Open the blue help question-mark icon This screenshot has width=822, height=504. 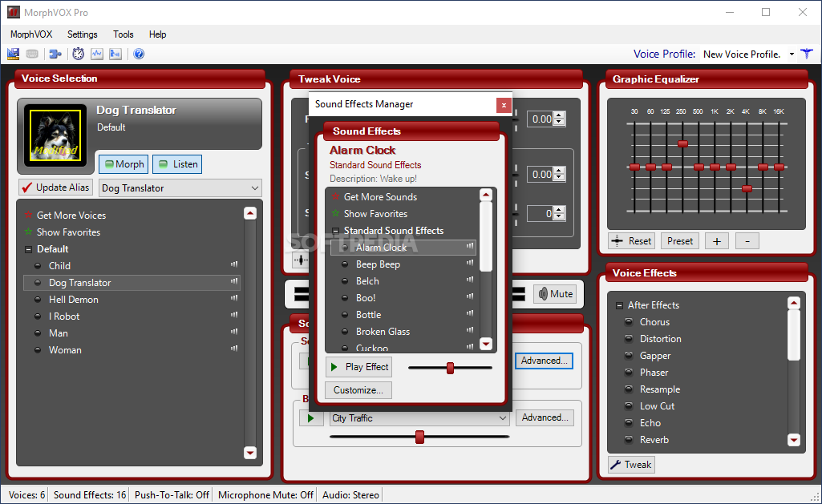(139, 54)
